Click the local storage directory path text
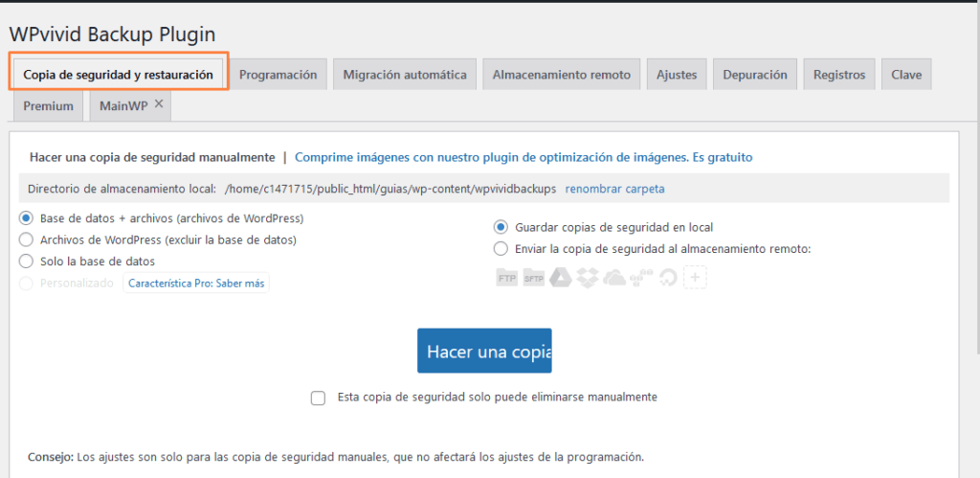The image size is (980, 478). point(390,189)
